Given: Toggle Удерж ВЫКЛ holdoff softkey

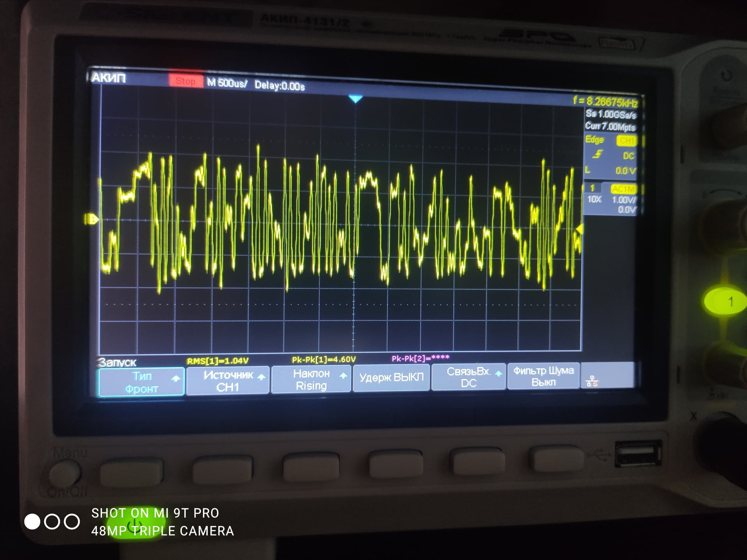Looking at the screenshot, I should (391, 377).
